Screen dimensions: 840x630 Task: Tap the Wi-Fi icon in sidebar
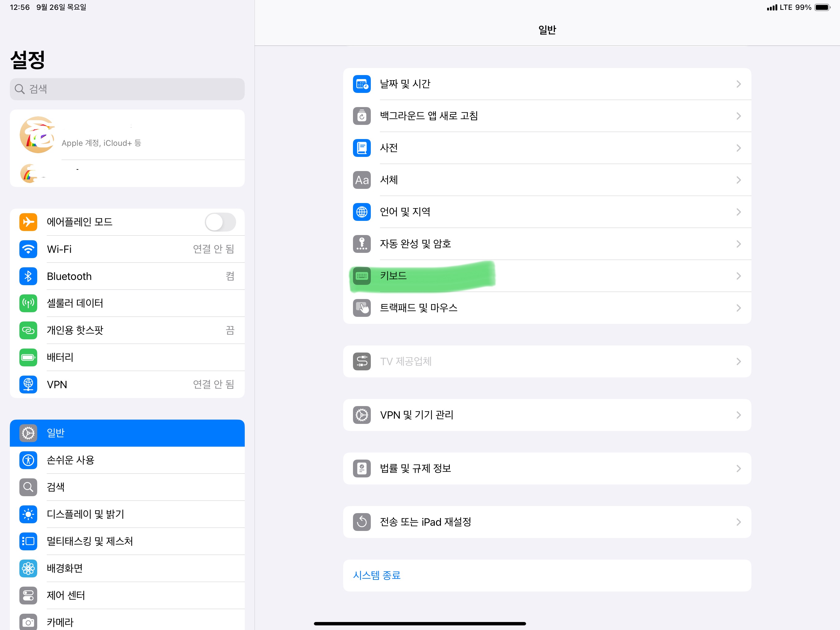28,249
